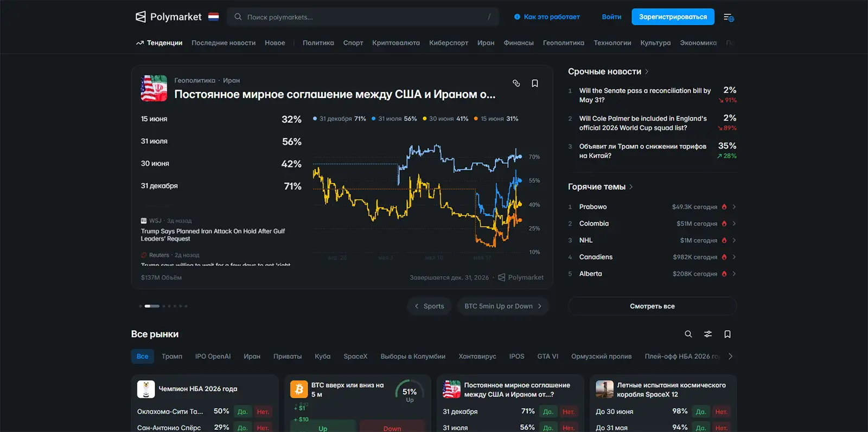Select Нет for До 30 июня on SpaceX card
Screen dimensions: 868x432
click(x=722, y=412)
